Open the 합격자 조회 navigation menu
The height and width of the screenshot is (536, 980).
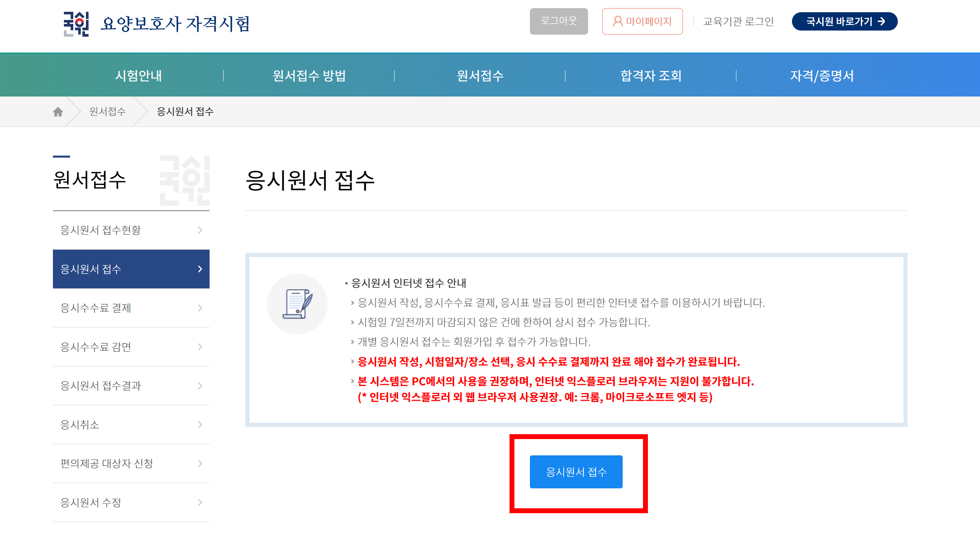pos(651,75)
